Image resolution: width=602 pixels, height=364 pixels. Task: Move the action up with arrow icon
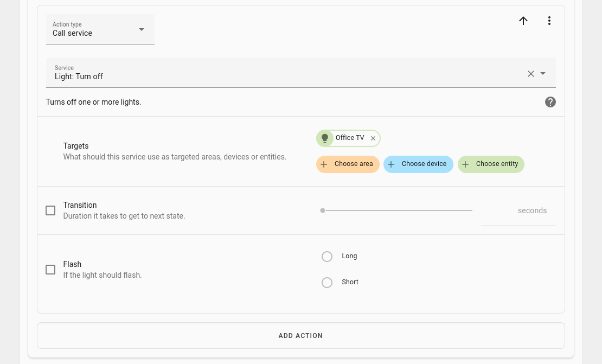(x=523, y=21)
